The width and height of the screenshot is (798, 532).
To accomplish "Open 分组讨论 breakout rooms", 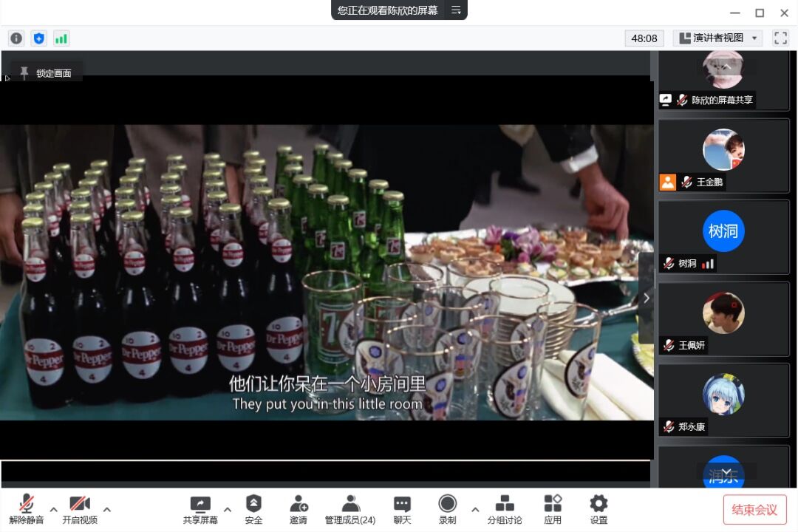I will (x=505, y=509).
